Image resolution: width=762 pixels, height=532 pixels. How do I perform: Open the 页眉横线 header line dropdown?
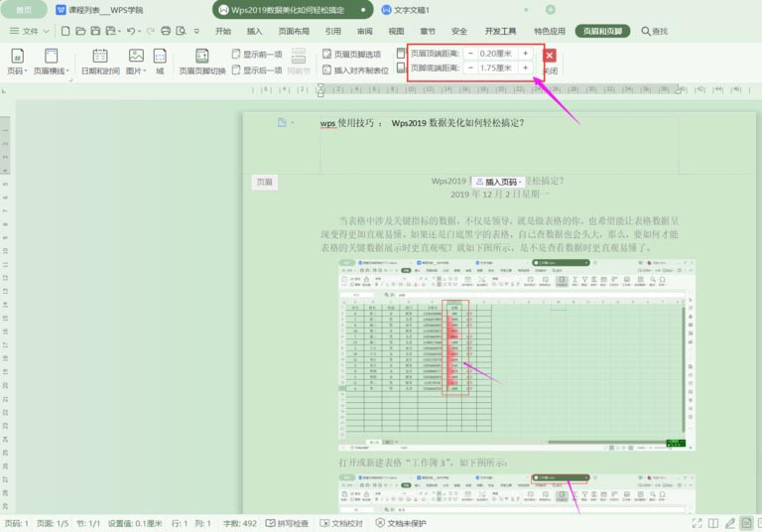coord(51,62)
